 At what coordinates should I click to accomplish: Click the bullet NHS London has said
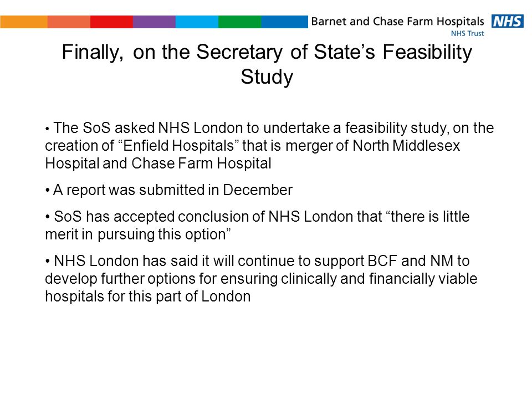point(261,279)
